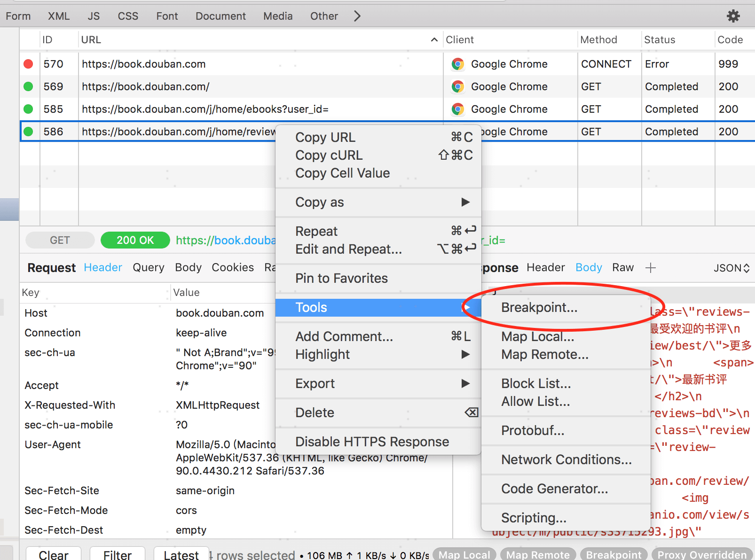Choose Pin to Favorites
755x560 pixels.
[378, 278]
